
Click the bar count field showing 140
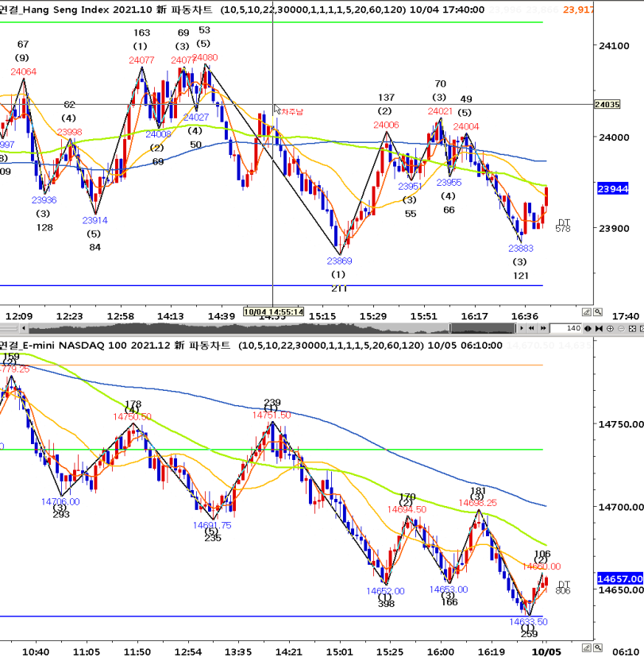tap(565, 328)
